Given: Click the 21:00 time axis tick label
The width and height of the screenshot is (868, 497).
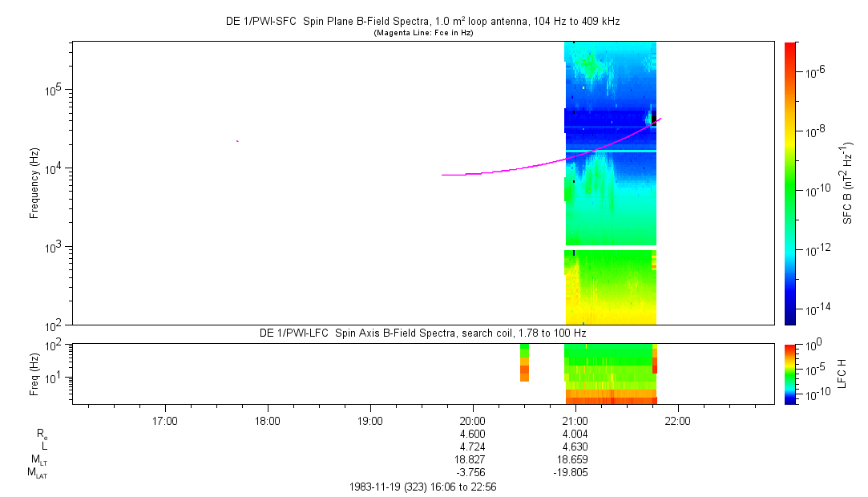Looking at the screenshot, I should (575, 419).
